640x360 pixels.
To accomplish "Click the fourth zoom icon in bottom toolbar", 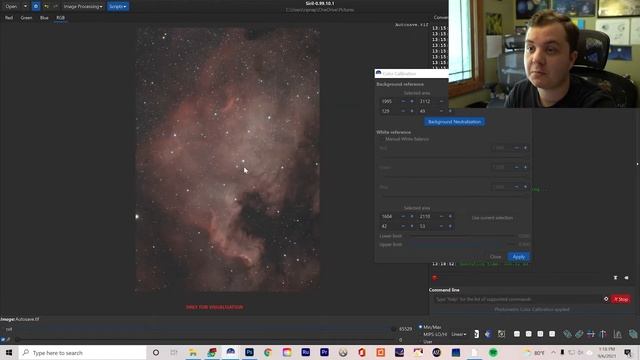I will (x=552, y=334).
